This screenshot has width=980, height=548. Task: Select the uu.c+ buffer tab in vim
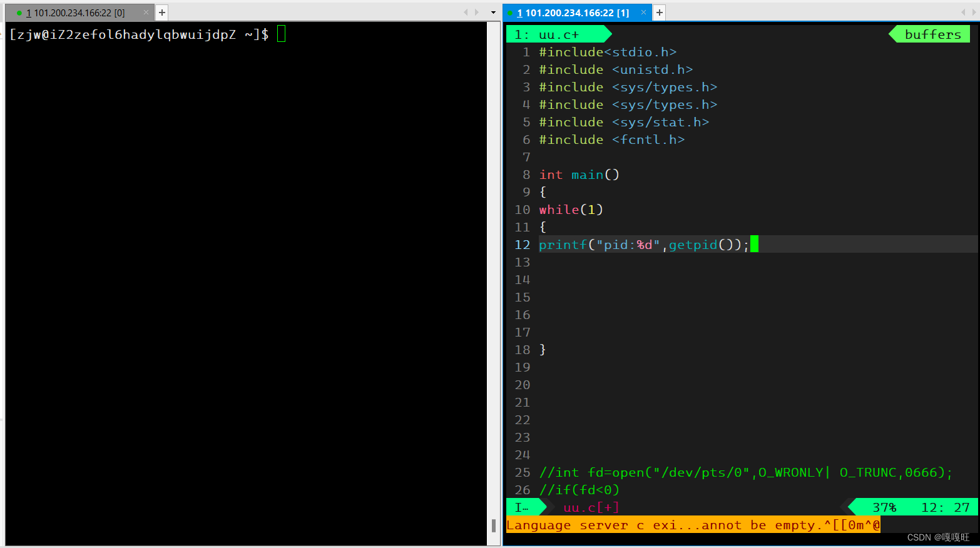point(558,34)
